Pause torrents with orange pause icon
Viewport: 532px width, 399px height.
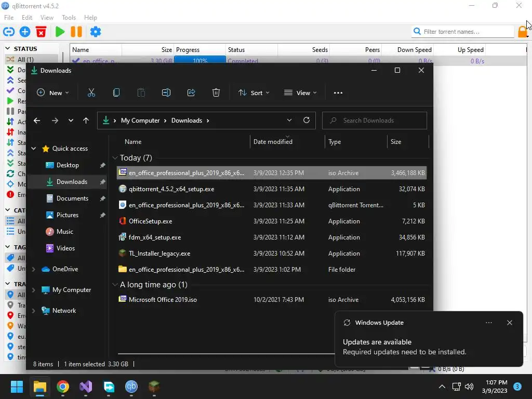tap(76, 32)
